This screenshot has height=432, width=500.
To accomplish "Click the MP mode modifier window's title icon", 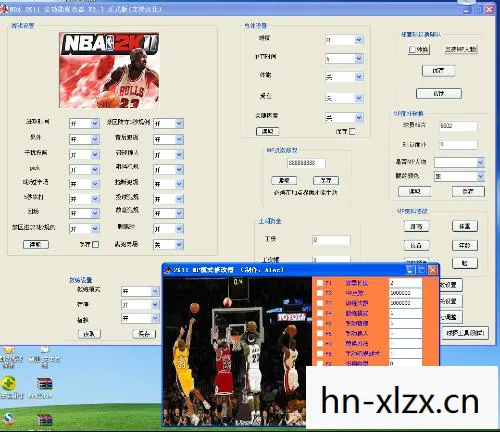I will [x=168, y=270].
